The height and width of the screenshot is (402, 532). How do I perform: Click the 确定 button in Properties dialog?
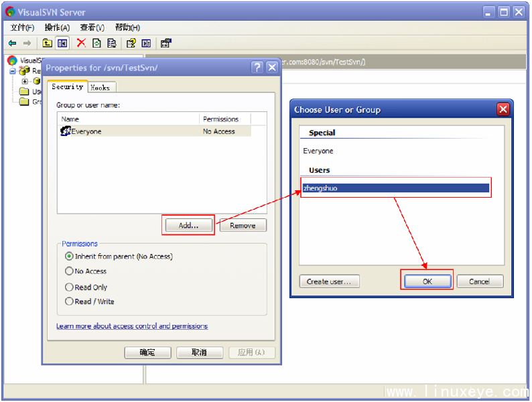pyautogui.click(x=147, y=352)
